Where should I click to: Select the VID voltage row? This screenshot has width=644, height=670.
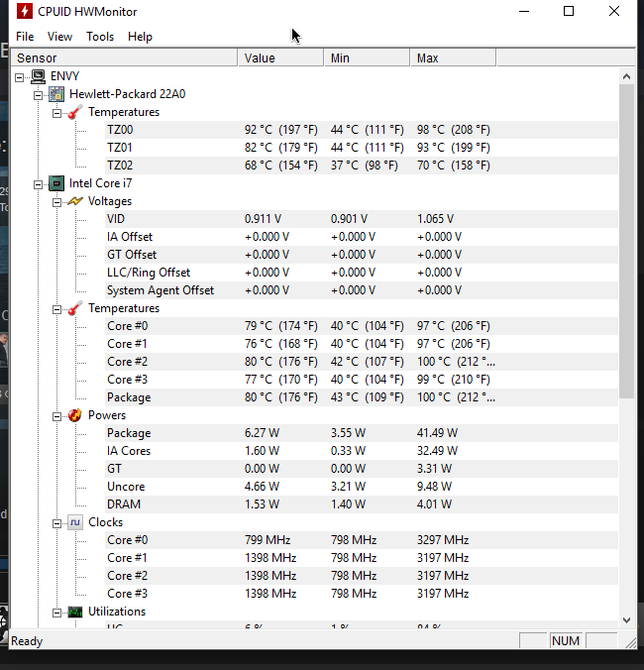tap(362, 219)
